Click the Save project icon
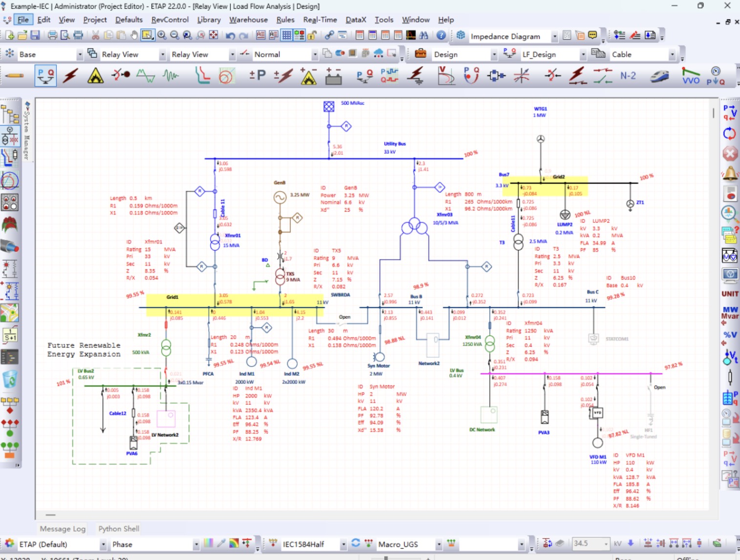The width and height of the screenshot is (740, 560). 35,35
